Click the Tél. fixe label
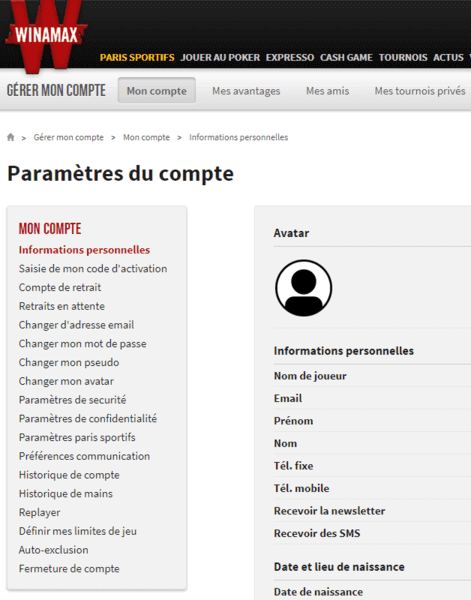 click(293, 466)
